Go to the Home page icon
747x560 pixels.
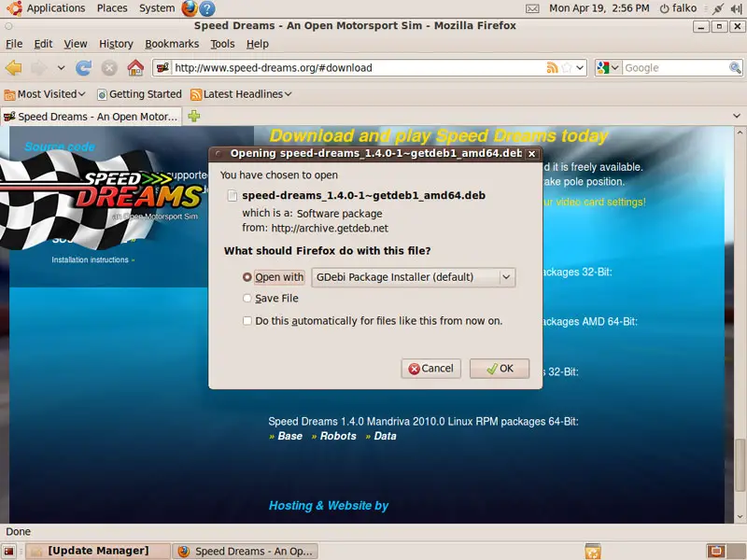[135, 67]
